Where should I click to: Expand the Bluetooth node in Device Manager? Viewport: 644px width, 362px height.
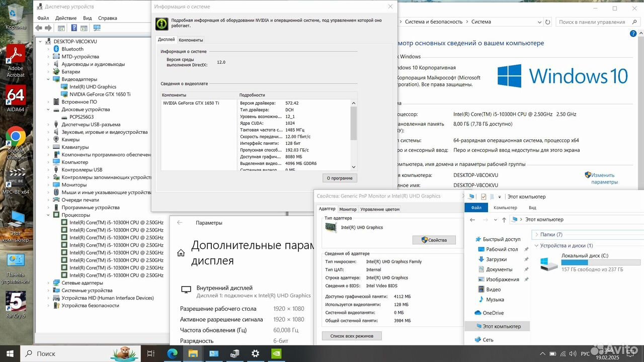pyautogui.click(x=49, y=49)
